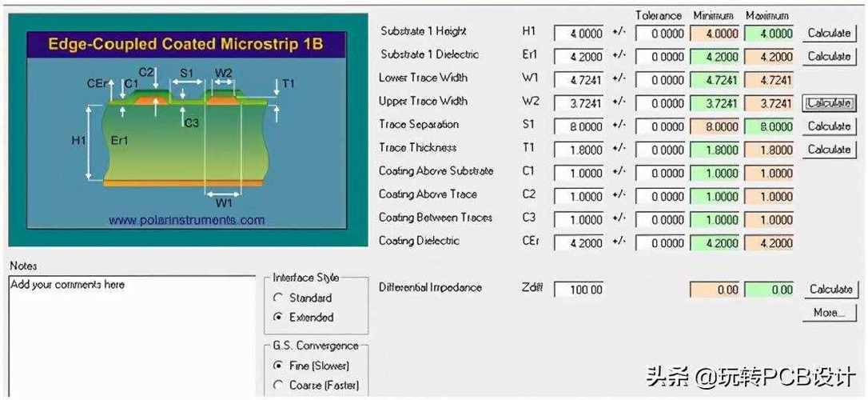Edit the S1 trace separation field
The image size is (868, 400).
pyautogui.click(x=579, y=127)
